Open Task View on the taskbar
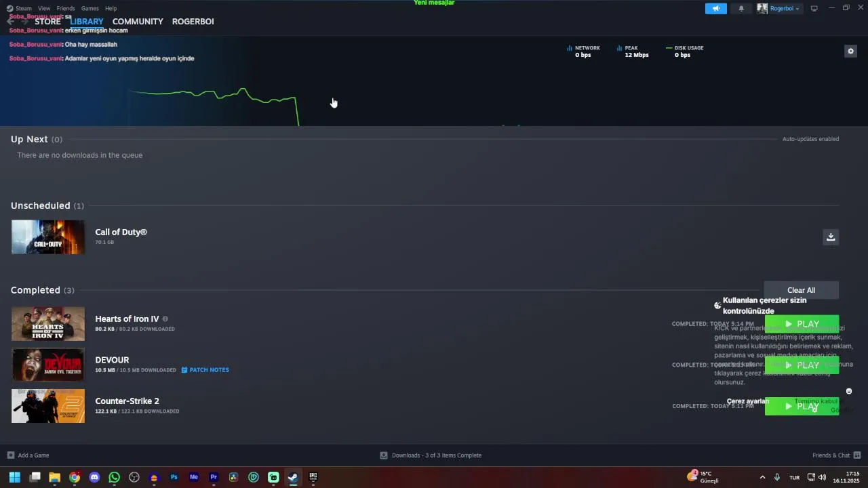 click(35, 477)
